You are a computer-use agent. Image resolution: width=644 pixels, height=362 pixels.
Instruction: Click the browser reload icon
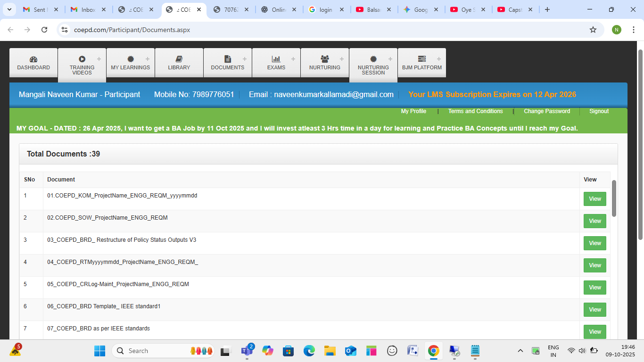tap(44, 30)
